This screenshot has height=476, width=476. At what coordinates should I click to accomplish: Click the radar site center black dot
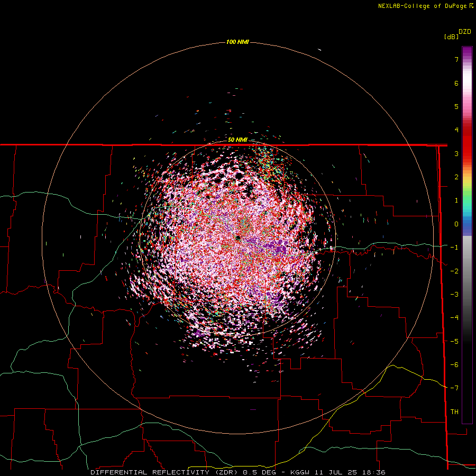tap(238, 237)
